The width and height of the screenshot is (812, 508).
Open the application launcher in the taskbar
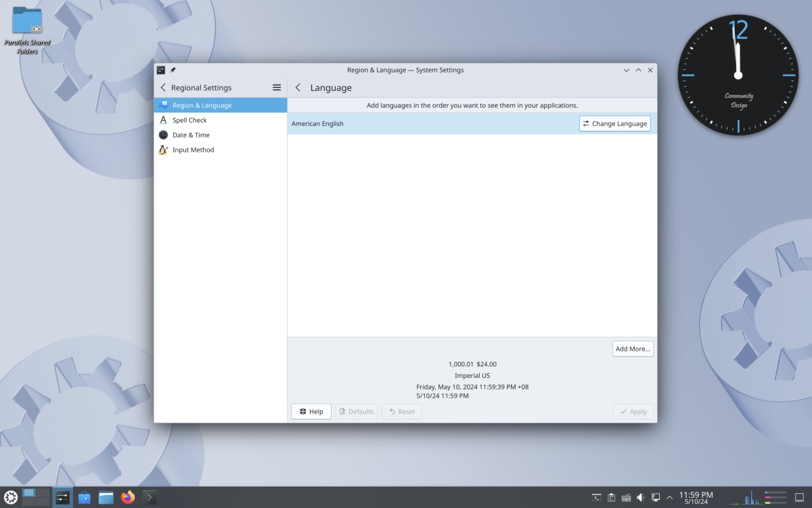pos(11,497)
